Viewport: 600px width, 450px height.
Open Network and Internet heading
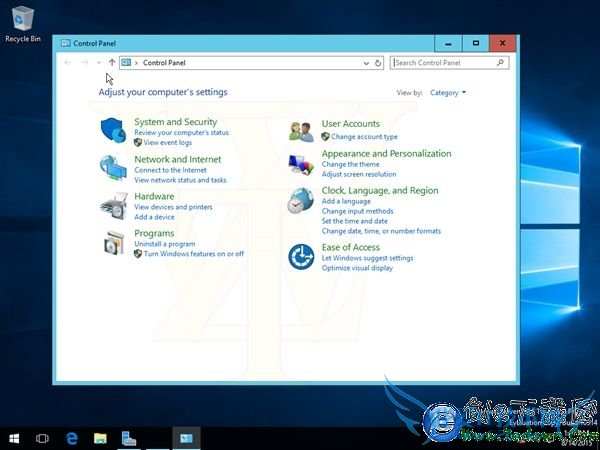(178, 159)
